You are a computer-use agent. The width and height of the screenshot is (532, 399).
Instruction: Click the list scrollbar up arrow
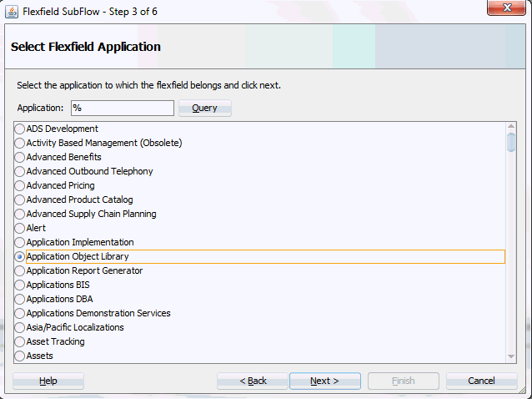pyautogui.click(x=511, y=127)
